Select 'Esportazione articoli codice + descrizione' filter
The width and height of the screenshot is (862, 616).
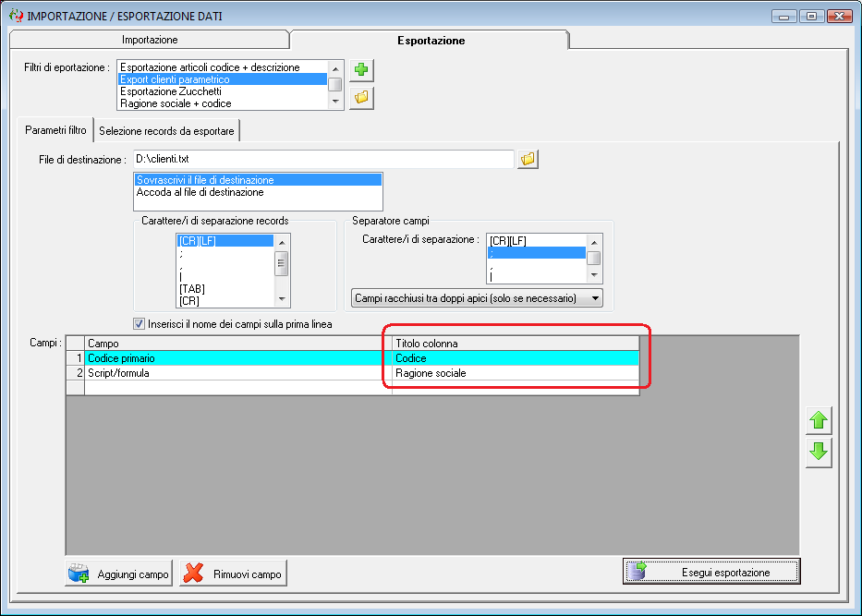point(223,67)
